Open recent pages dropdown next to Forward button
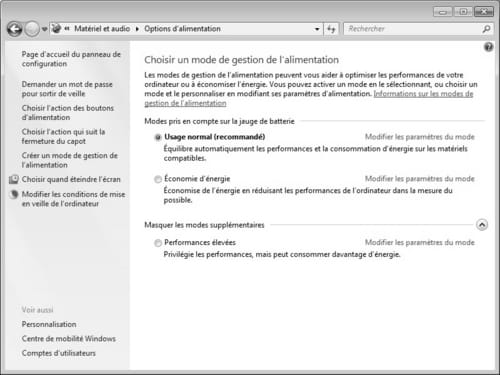 pyautogui.click(x=44, y=29)
